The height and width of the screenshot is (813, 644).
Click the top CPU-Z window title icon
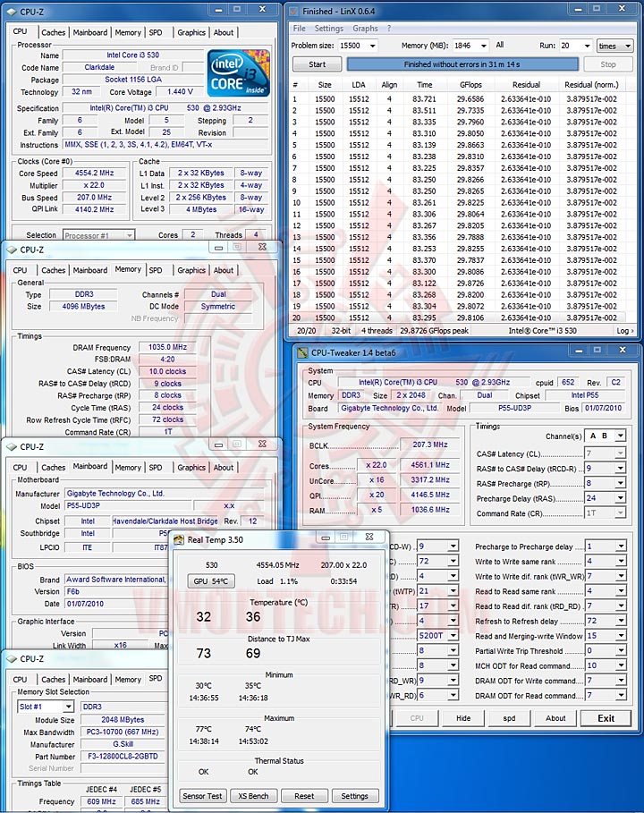tap(12, 12)
